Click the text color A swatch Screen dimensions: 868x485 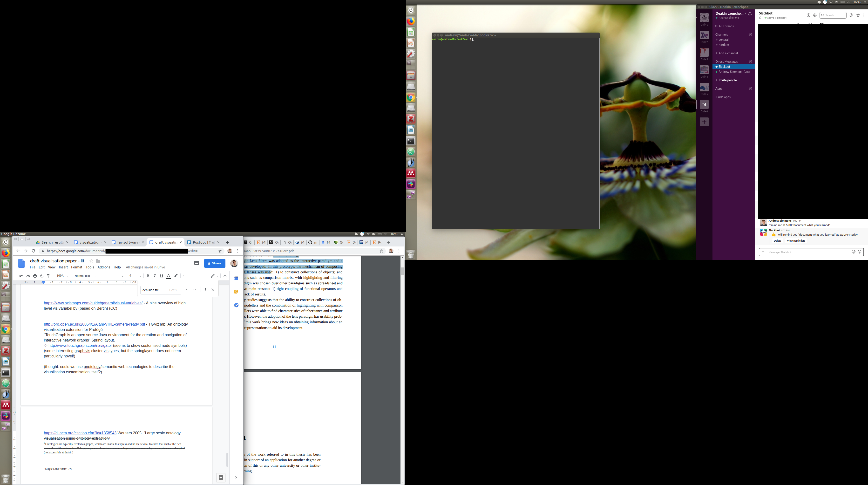click(x=169, y=276)
